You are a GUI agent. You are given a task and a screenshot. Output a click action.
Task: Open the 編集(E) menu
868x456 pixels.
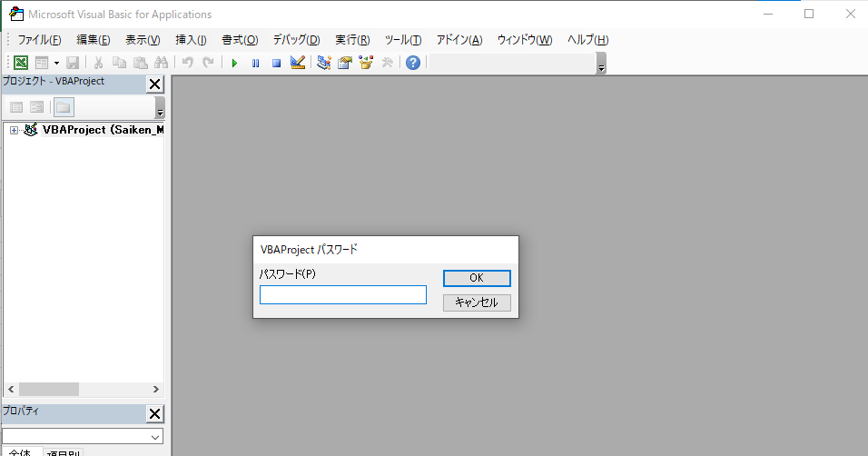point(93,40)
